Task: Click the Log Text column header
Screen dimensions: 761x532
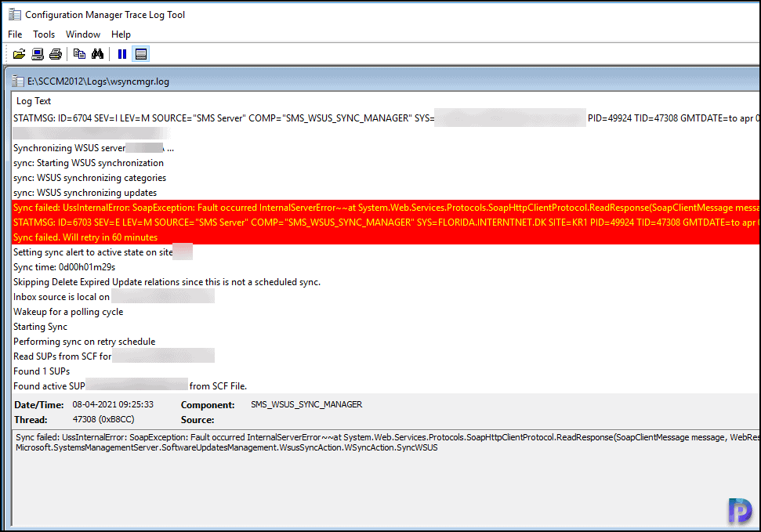Action: [x=34, y=101]
